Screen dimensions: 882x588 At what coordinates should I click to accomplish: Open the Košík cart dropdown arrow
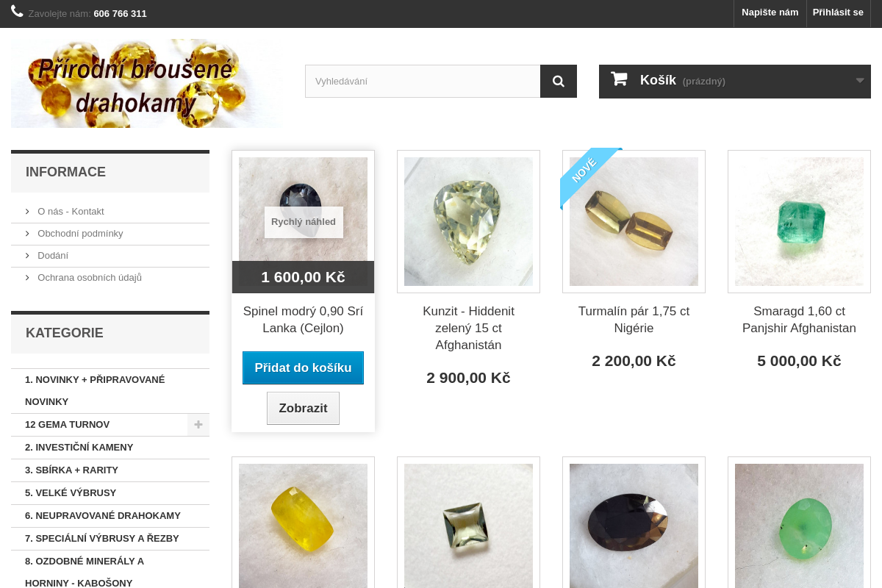860,81
